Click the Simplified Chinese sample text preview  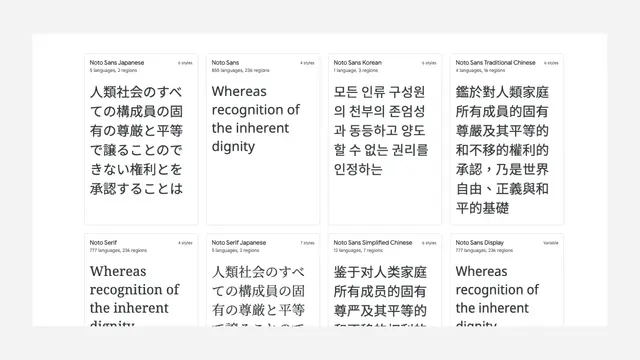click(x=380, y=295)
